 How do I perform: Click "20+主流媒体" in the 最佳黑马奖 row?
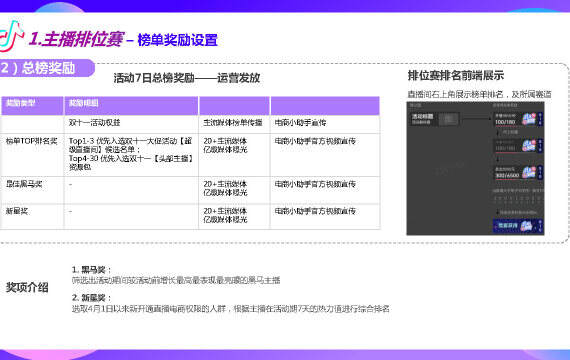(225, 184)
